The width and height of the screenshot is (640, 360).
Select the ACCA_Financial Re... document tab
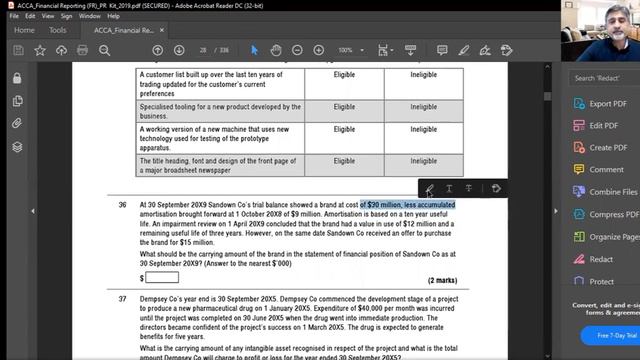pyautogui.click(x=123, y=30)
